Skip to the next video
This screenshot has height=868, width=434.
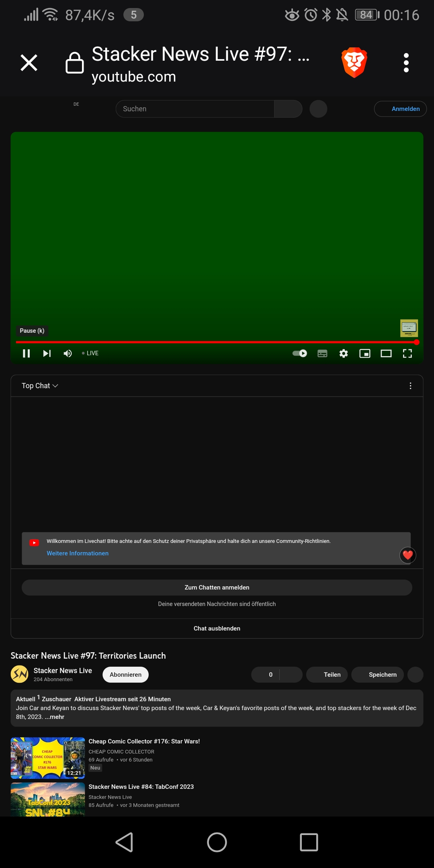[x=47, y=353]
